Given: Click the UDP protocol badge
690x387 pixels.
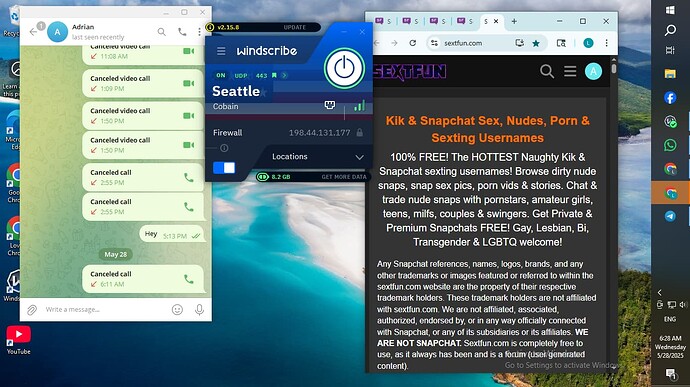Looking at the screenshot, I should point(241,76).
